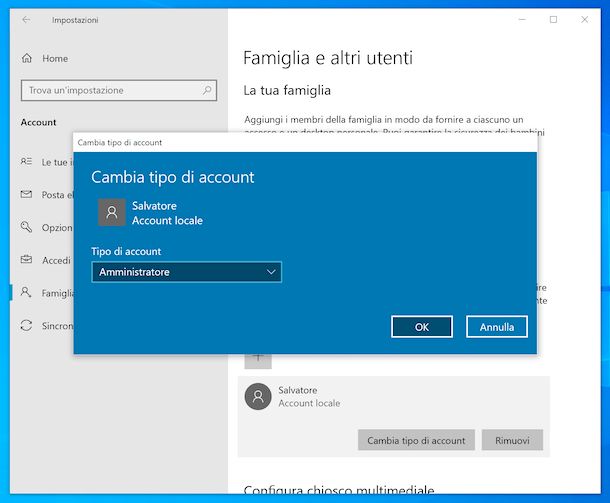Click the mail envelope sidebar icon
The height and width of the screenshot is (503, 610).
tap(26, 194)
